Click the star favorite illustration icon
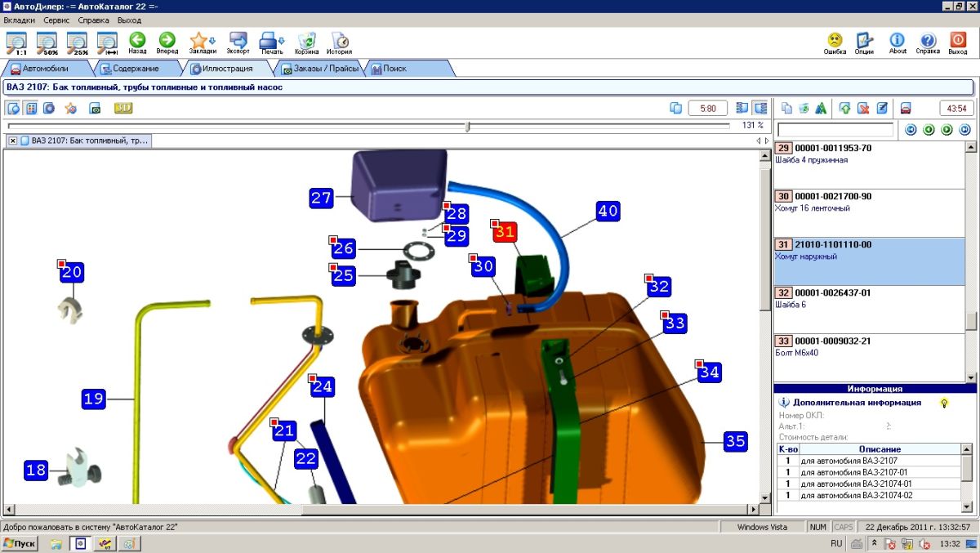This screenshot has width=980, height=553. (71, 108)
